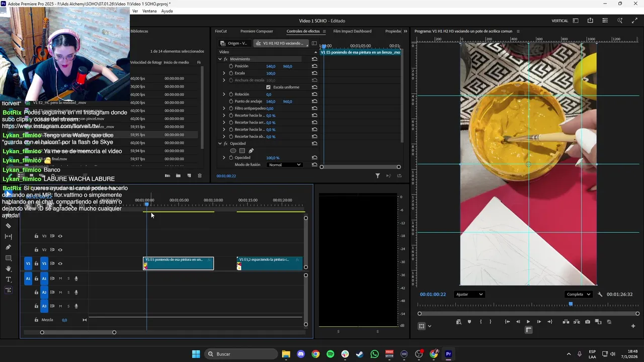Click the Lift button in Program monitor
The image size is (644, 362).
[x=566, y=322]
